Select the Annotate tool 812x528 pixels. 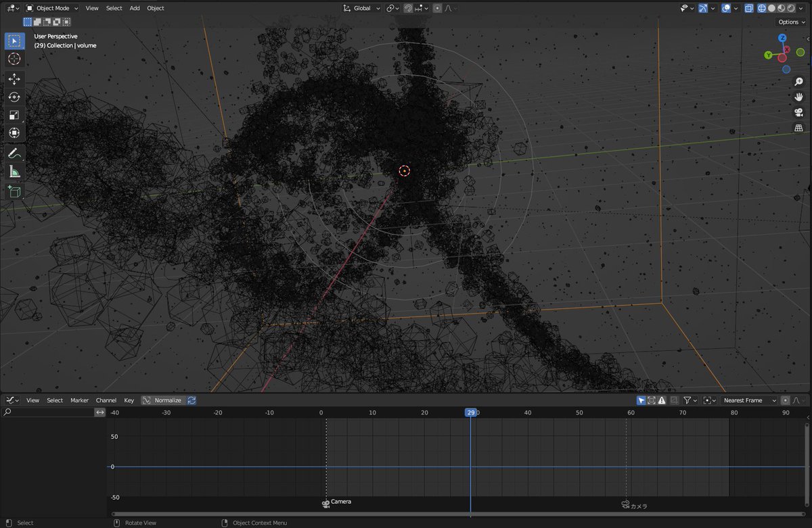14,154
